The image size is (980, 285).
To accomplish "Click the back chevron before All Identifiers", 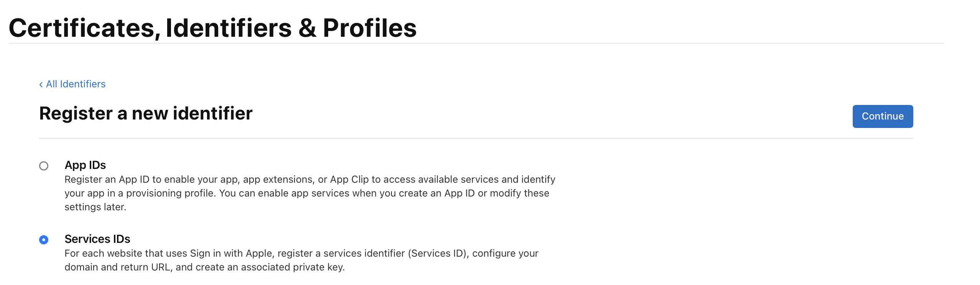I will click(x=41, y=84).
